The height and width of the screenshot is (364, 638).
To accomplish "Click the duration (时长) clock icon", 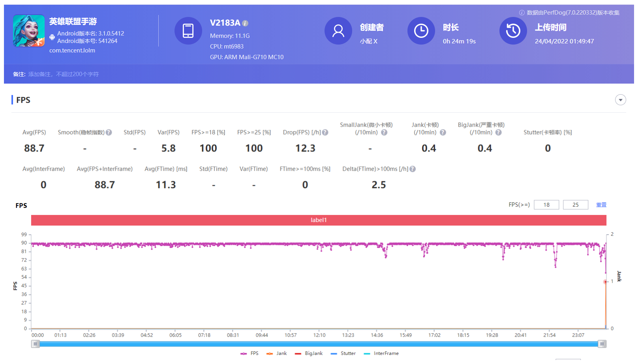I will tap(421, 31).
